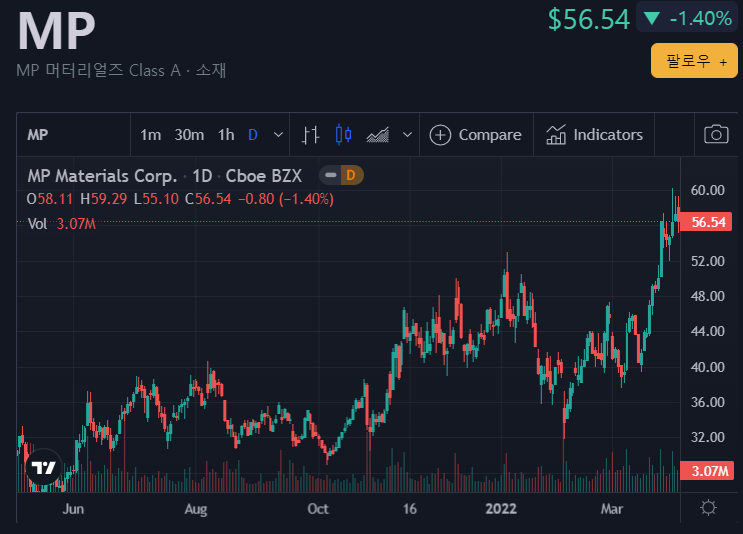The height and width of the screenshot is (534, 743).
Task: Click the 40.00 price axis label
Action: pyautogui.click(x=707, y=367)
